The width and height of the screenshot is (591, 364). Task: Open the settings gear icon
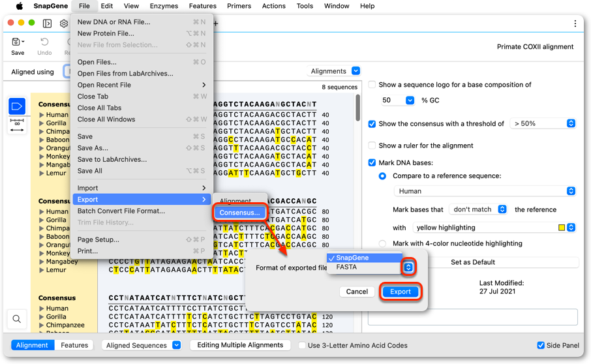coord(64,23)
